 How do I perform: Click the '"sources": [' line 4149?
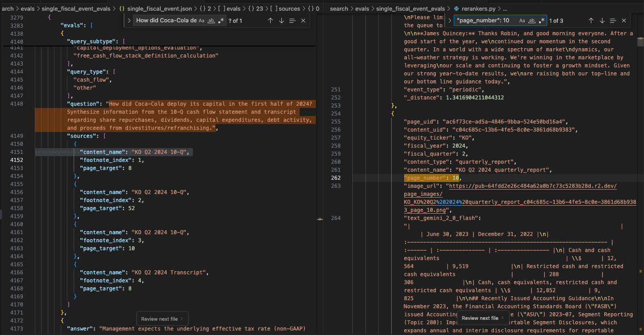point(86,136)
